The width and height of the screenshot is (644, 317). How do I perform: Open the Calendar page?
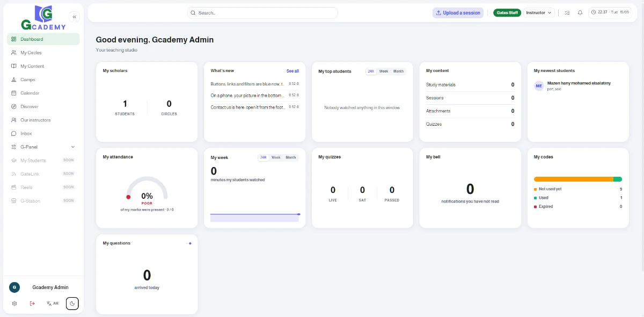click(x=43, y=93)
